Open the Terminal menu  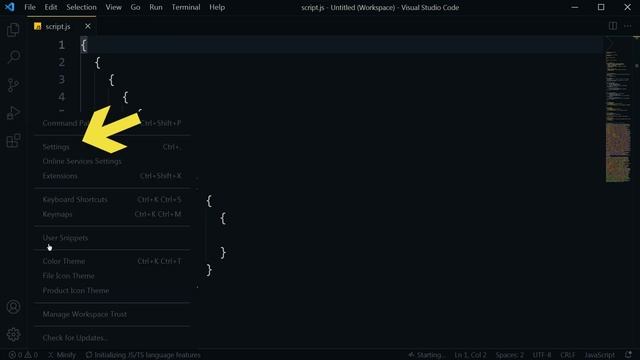tap(186, 7)
